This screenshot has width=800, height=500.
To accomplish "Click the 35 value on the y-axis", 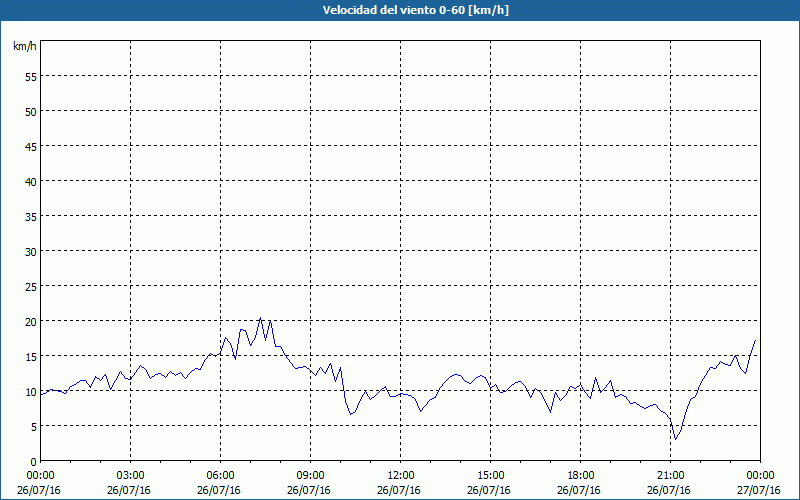I will pos(31,217).
